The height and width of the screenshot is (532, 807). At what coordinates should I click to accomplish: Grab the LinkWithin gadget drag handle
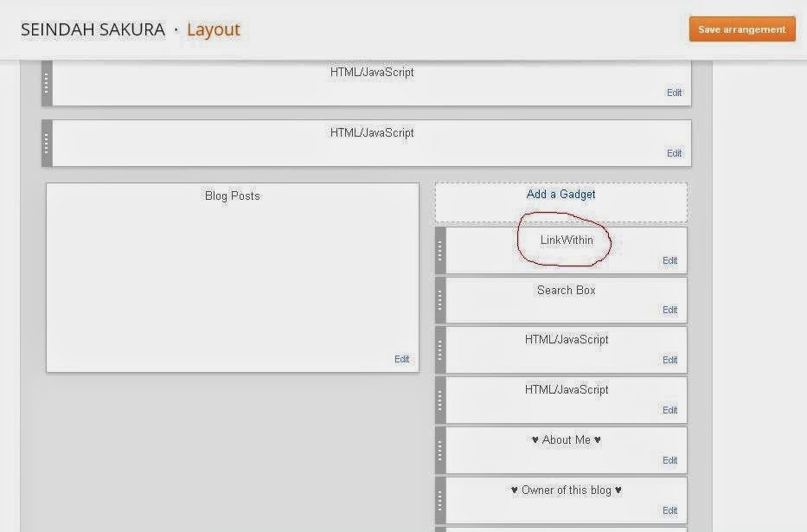click(x=440, y=251)
